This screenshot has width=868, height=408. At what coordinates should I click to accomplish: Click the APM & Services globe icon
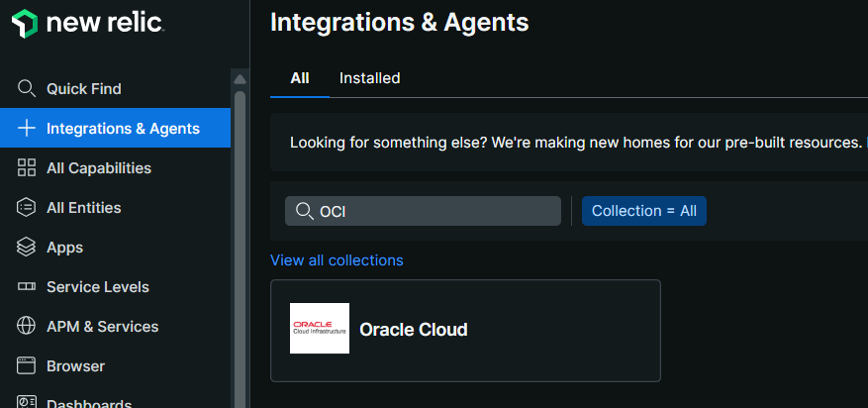(x=27, y=327)
